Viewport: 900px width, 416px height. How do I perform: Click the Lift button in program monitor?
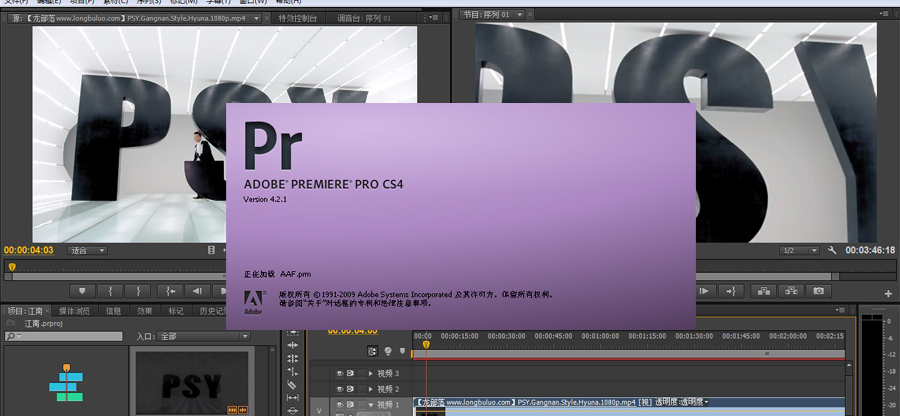[763, 291]
